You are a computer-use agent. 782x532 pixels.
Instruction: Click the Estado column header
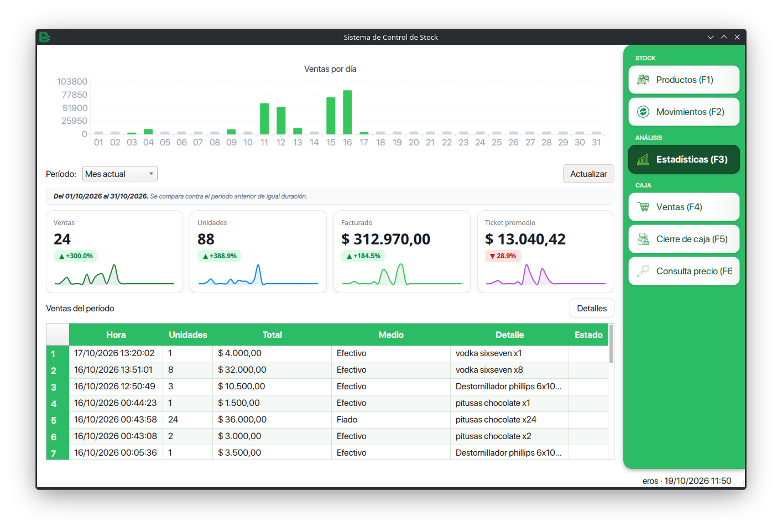click(x=588, y=335)
